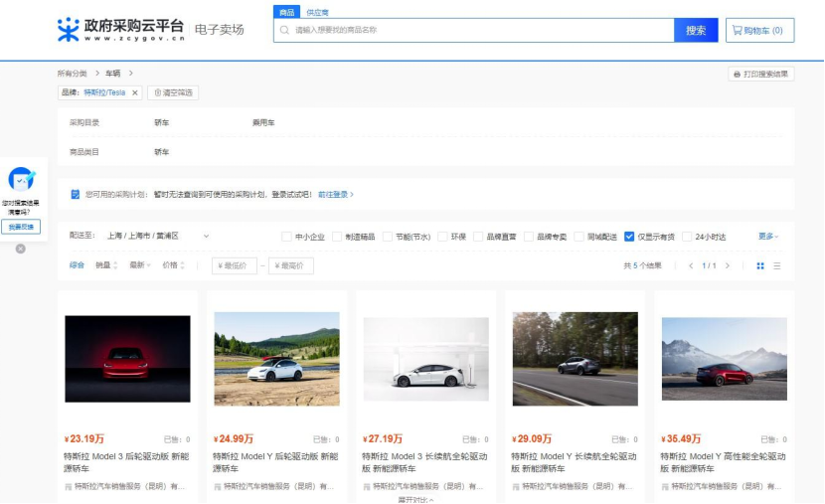Screen dimensions: 825x504
Task: Click the ¥27.19万 price
Action: pos(383,438)
